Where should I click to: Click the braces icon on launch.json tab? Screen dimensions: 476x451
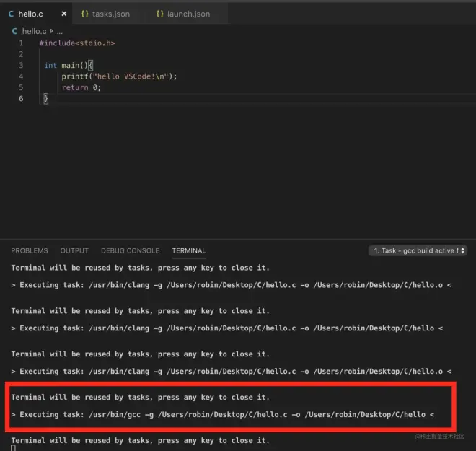pos(159,14)
